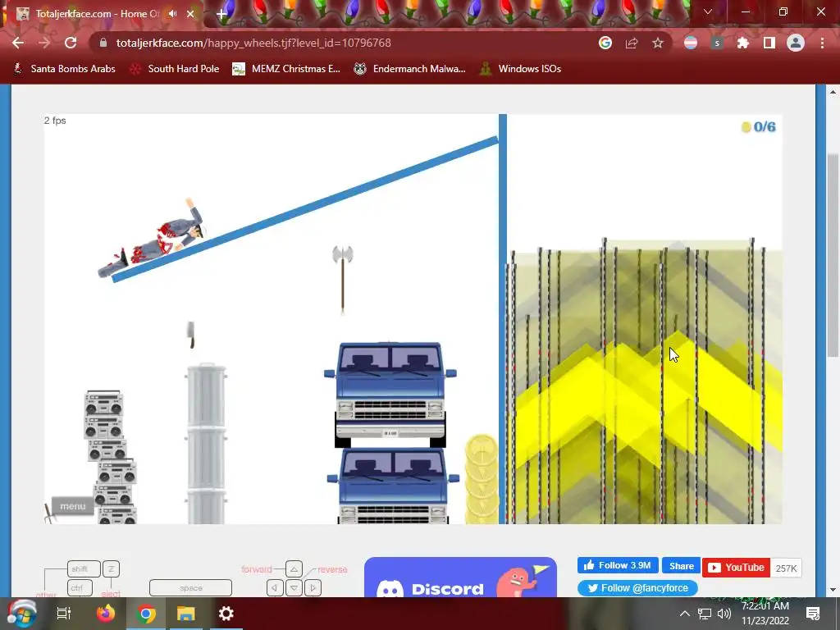Image resolution: width=840 pixels, height=630 pixels.
Task: Share this page using the share icon
Action: pyautogui.click(x=632, y=43)
